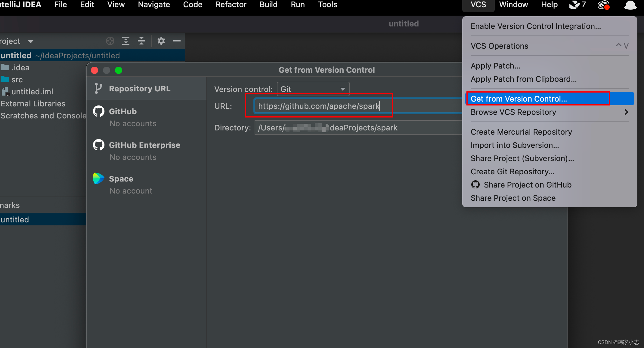Expand the Browse VCS Repository submenu
Image resolution: width=644 pixels, height=348 pixels.
626,112
